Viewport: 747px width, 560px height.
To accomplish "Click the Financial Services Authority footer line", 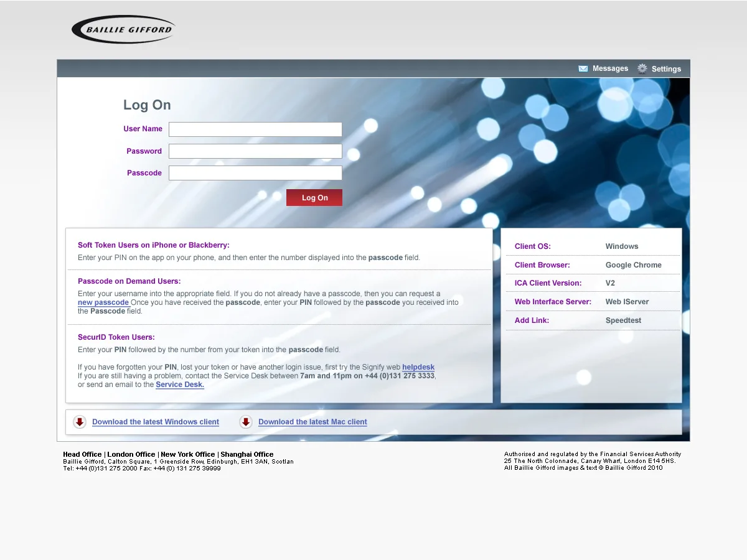I will click(593, 454).
